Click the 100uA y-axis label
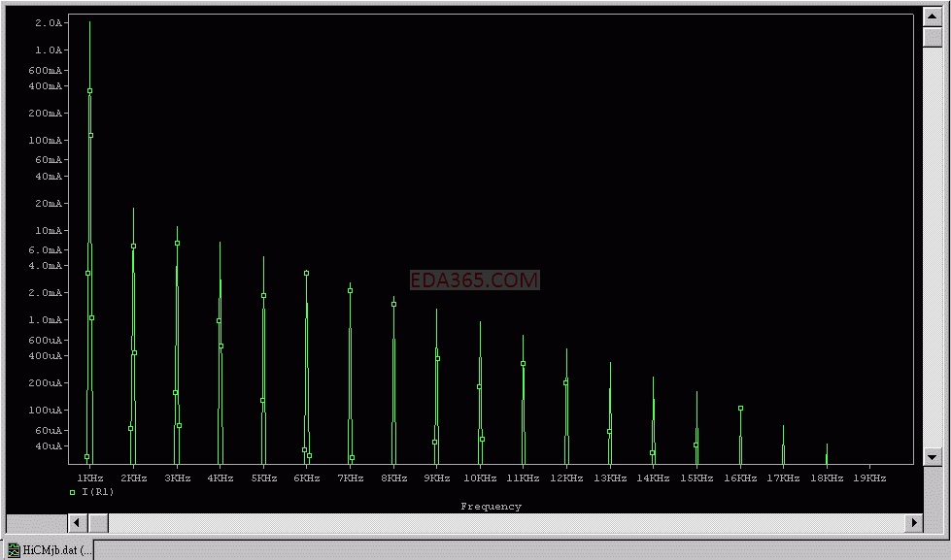The width and height of the screenshot is (951, 560). (x=45, y=410)
